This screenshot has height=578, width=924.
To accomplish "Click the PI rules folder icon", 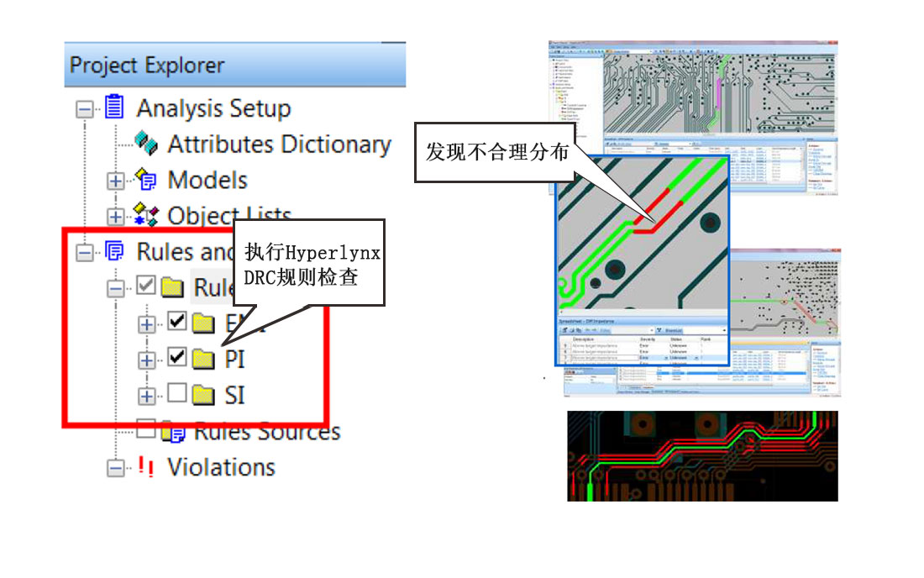I will (202, 359).
